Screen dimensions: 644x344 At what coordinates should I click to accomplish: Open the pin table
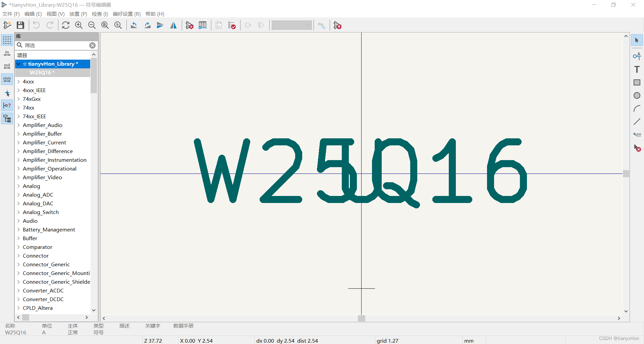[203, 25]
